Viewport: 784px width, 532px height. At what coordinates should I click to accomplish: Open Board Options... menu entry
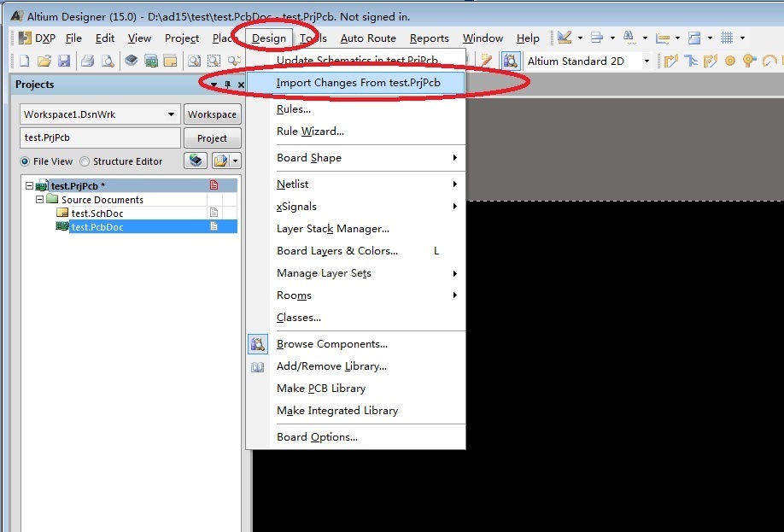click(x=356, y=437)
